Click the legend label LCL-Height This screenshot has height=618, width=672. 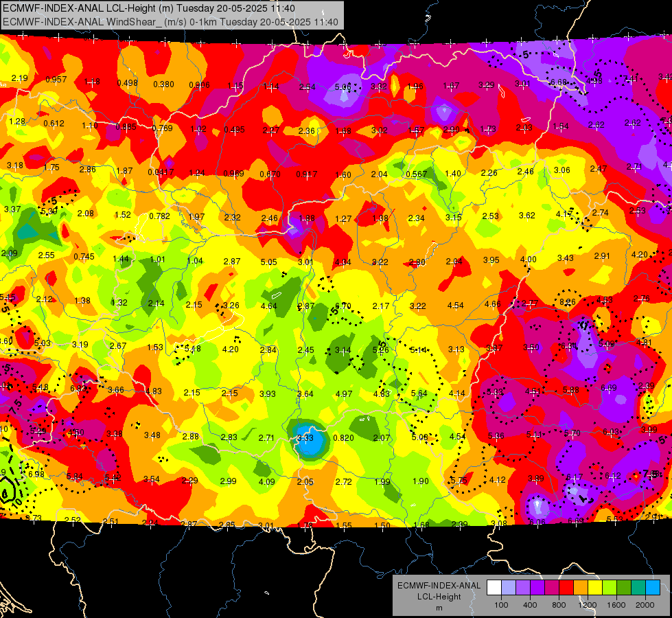click(x=439, y=597)
